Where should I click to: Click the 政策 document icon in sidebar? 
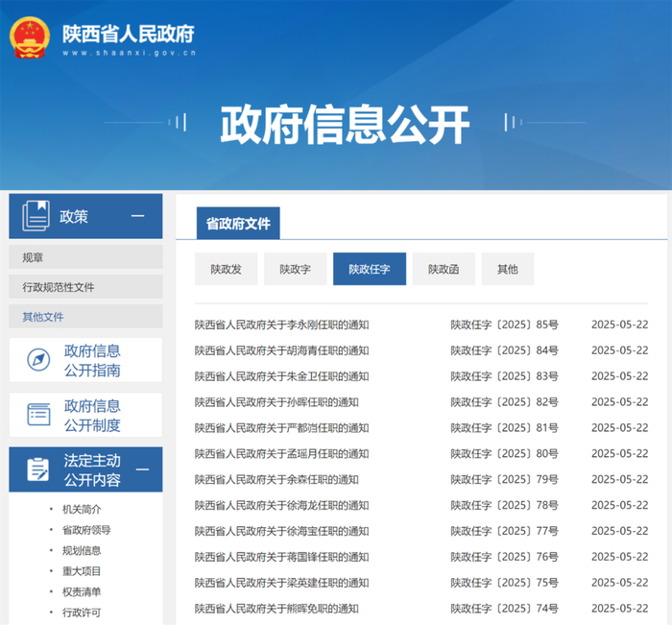[36, 216]
